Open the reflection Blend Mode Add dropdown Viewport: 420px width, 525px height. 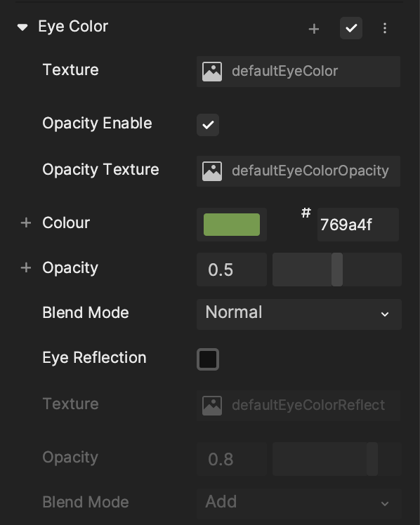299,503
